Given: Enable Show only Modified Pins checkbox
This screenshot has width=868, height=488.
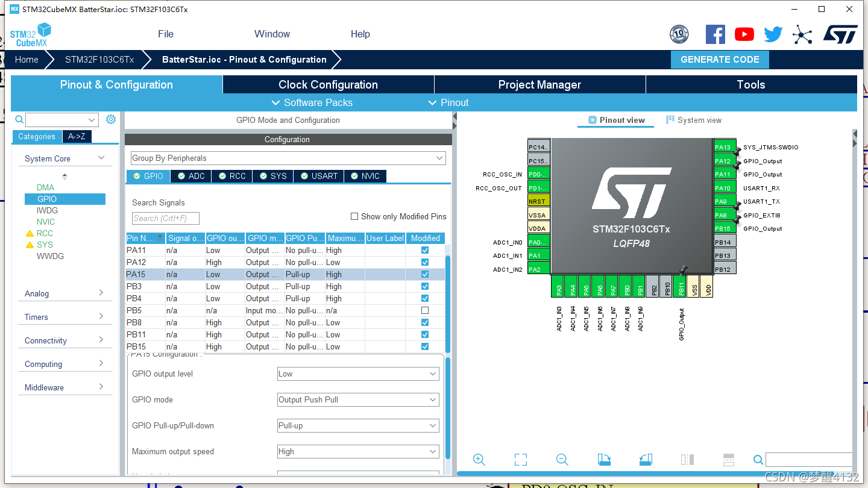Looking at the screenshot, I should [x=354, y=216].
